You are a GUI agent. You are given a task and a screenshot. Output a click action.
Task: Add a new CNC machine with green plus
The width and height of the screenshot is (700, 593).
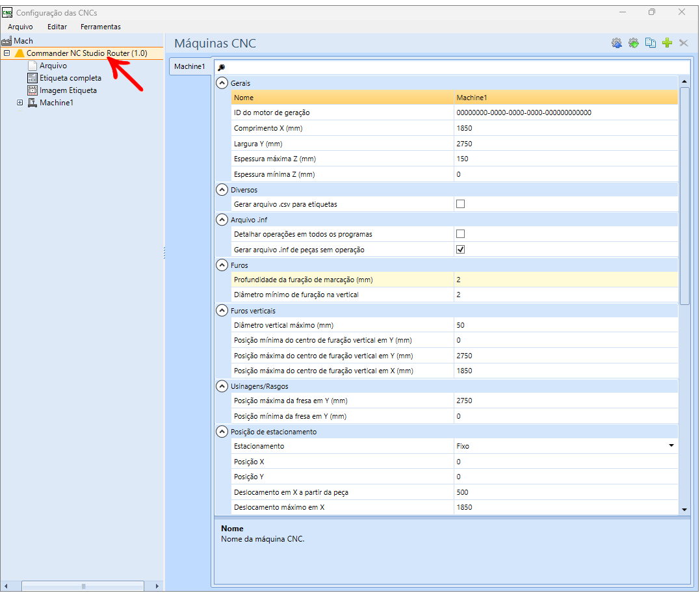tap(667, 43)
